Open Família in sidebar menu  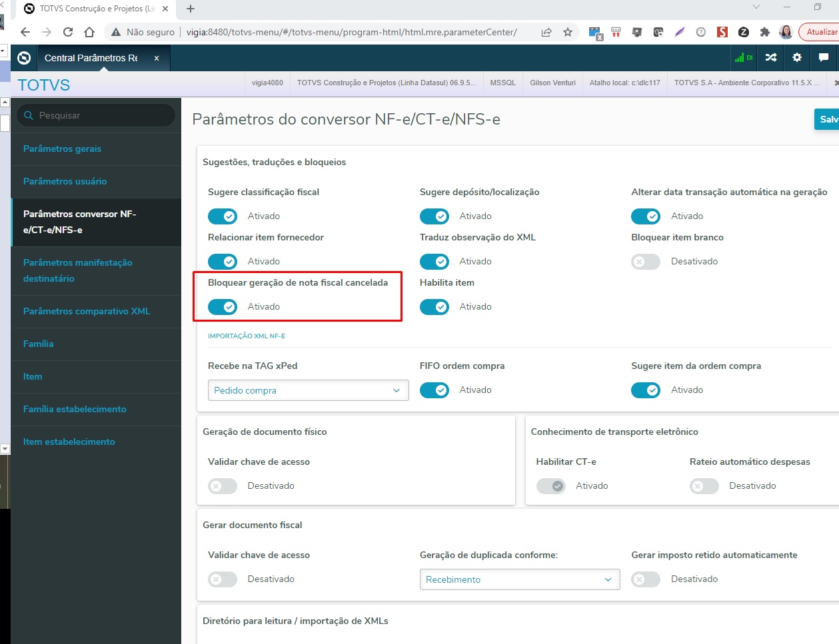pyautogui.click(x=96, y=344)
